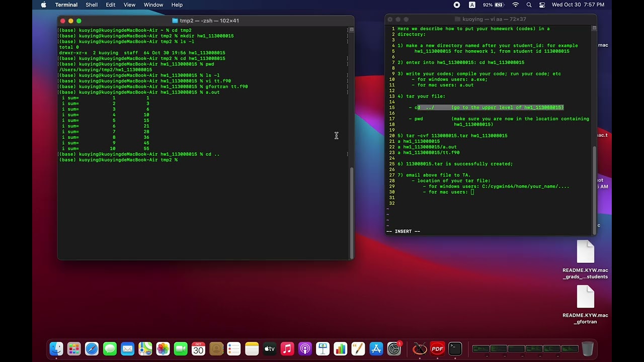
Task: Open the Help menu
Action: tap(177, 5)
